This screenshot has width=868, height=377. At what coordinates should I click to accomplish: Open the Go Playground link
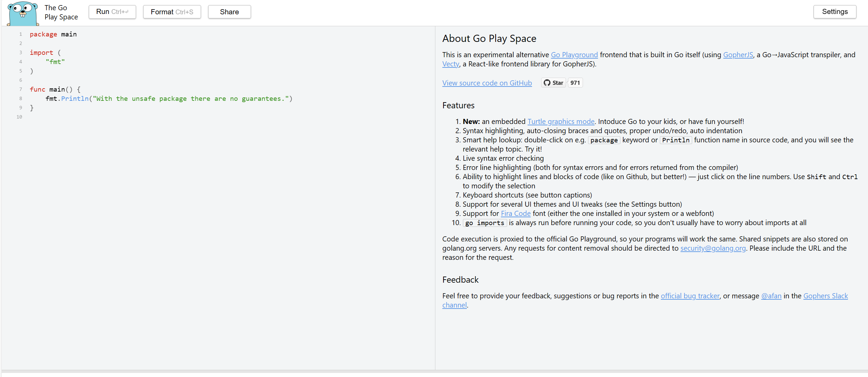tap(574, 55)
